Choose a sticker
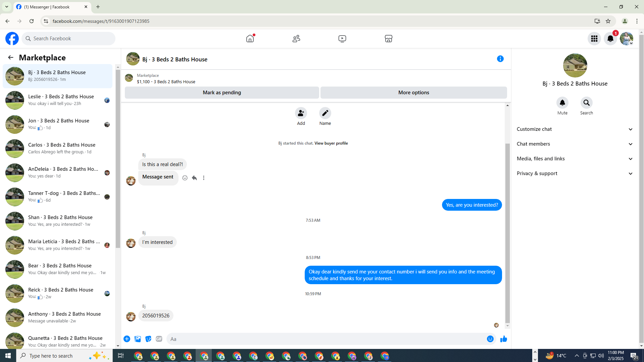Image resolution: width=644 pixels, height=362 pixels. click(148, 339)
